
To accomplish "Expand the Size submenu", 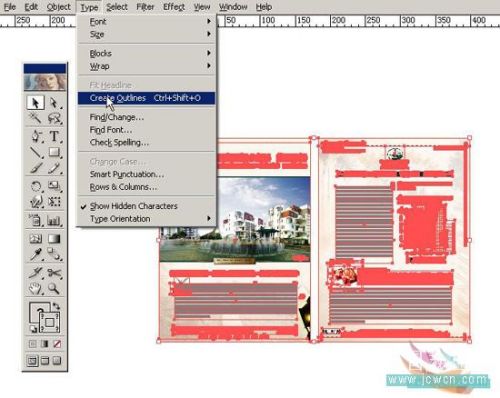I will [147, 34].
